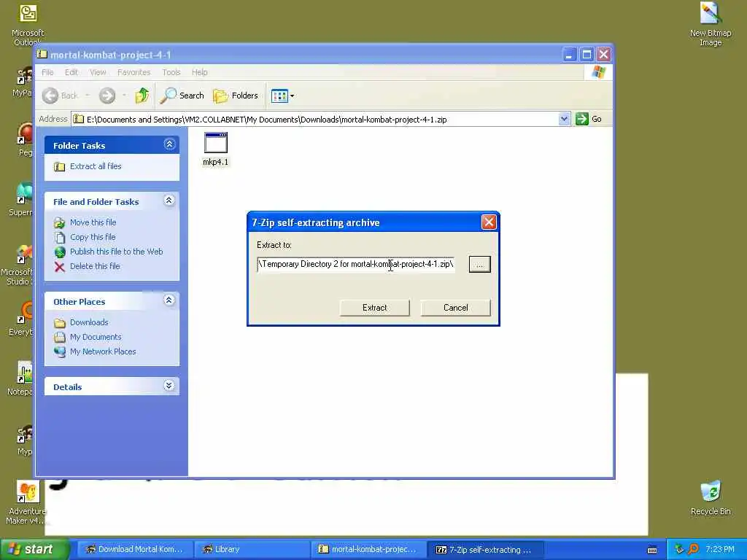Collapse the Other Places panel

pos(169,300)
